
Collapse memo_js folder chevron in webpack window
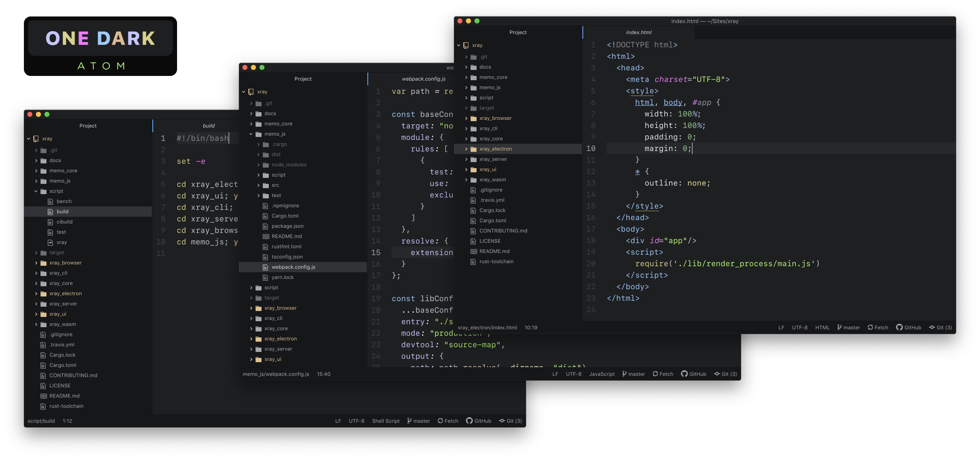251,134
